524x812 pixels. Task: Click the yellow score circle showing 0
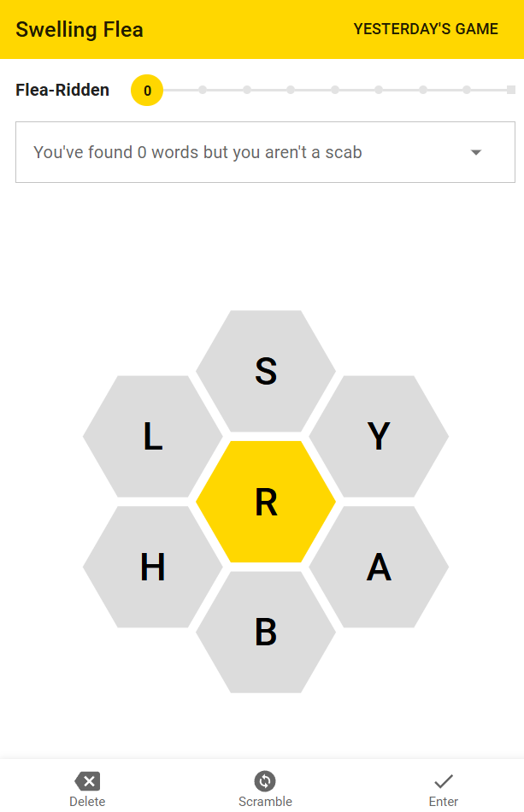tap(147, 90)
